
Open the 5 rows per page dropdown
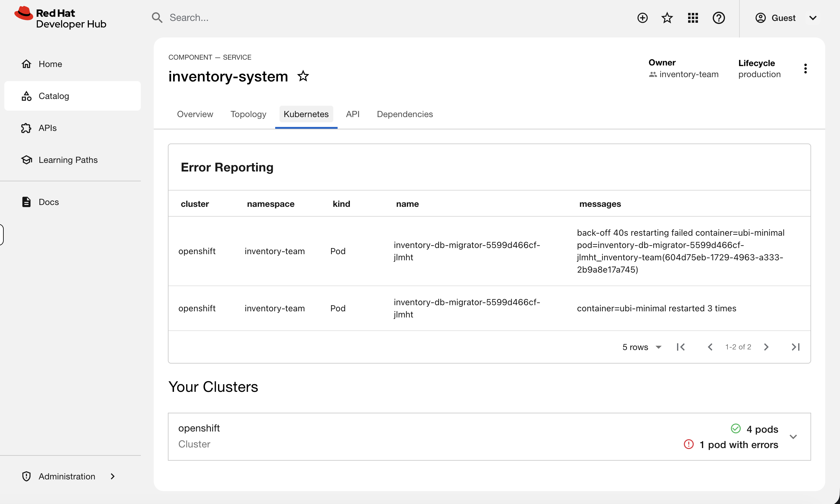coord(642,347)
